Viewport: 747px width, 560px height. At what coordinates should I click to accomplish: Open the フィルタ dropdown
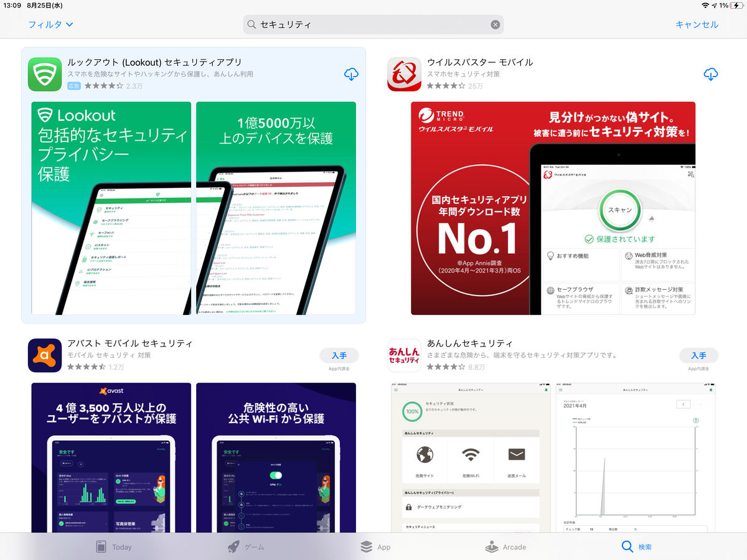coord(50,24)
